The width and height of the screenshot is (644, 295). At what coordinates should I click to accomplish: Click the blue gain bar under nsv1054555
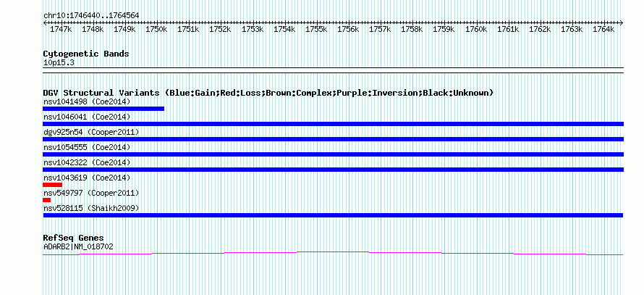click(333, 154)
